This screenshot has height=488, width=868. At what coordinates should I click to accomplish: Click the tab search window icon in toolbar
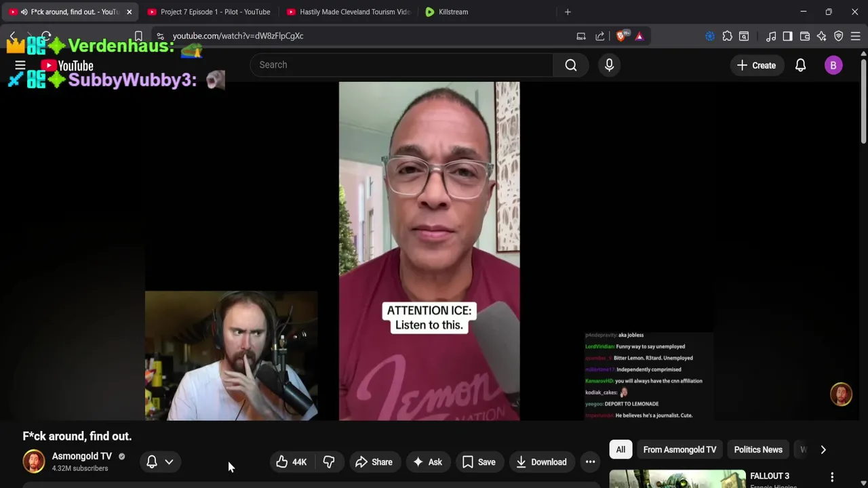(744, 36)
